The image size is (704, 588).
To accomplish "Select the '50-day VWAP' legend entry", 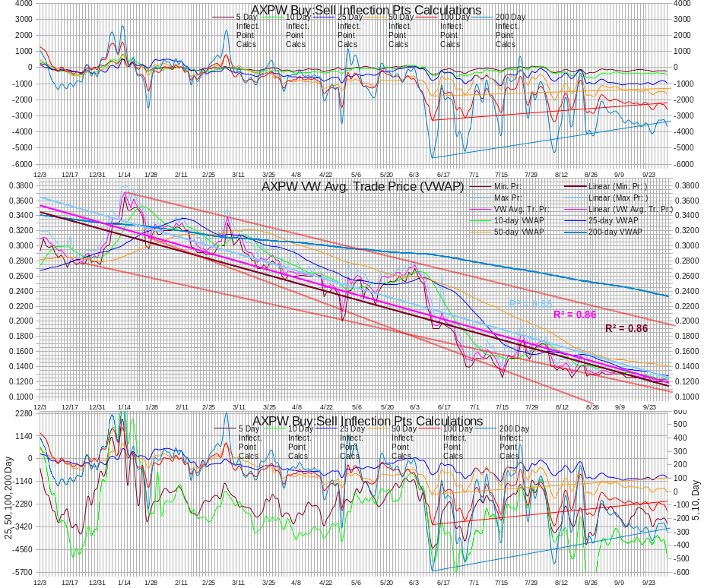I will click(518, 232).
